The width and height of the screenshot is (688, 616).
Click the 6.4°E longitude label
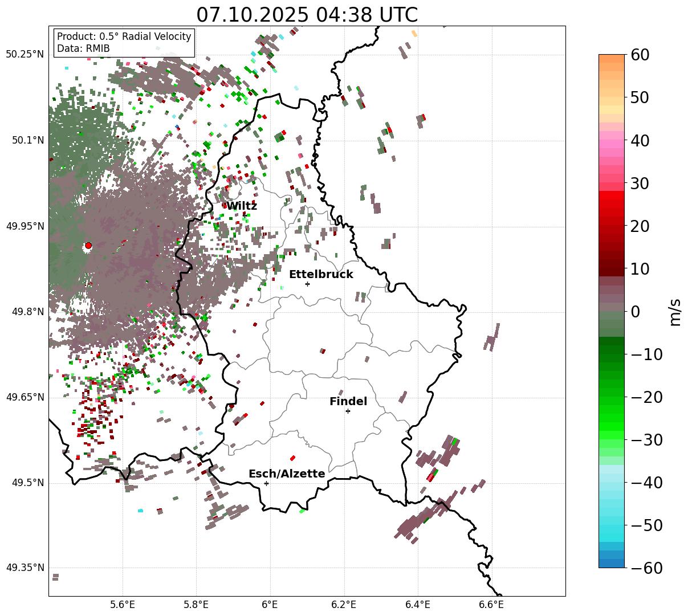(x=418, y=605)
